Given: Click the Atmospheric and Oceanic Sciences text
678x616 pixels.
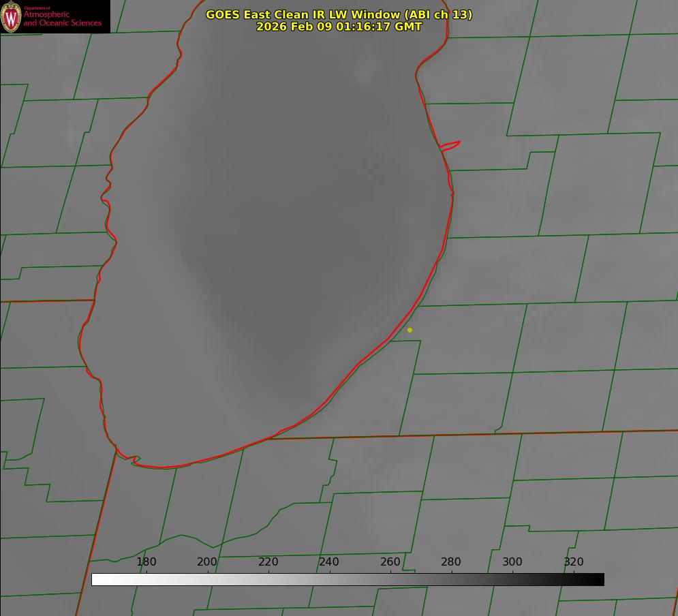Looking at the screenshot, I should 62,18.
